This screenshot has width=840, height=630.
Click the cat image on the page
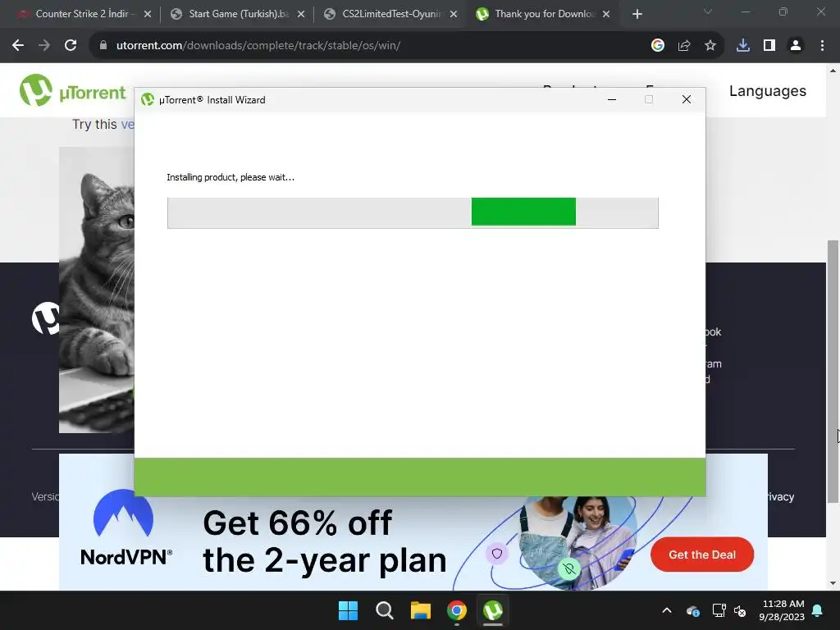pos(97,290)
